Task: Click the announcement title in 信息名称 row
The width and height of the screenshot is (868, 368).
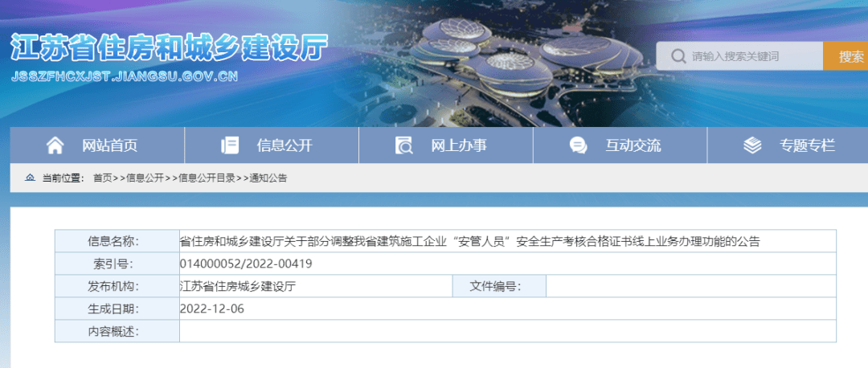Action: point(470,241)
